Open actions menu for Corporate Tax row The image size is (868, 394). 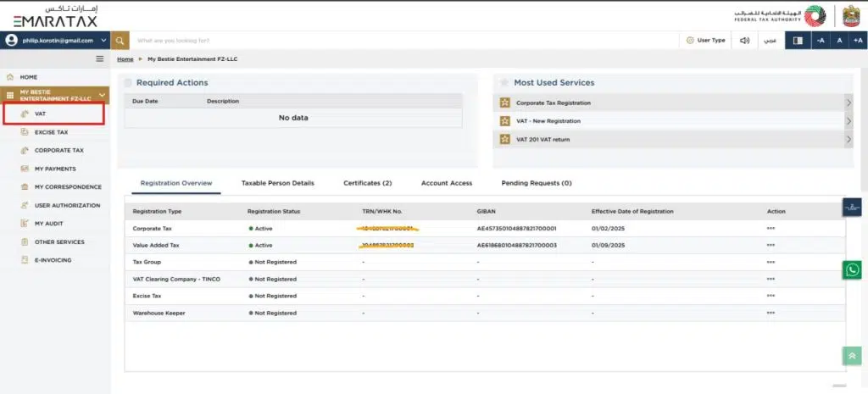click(x=771, y=228)
